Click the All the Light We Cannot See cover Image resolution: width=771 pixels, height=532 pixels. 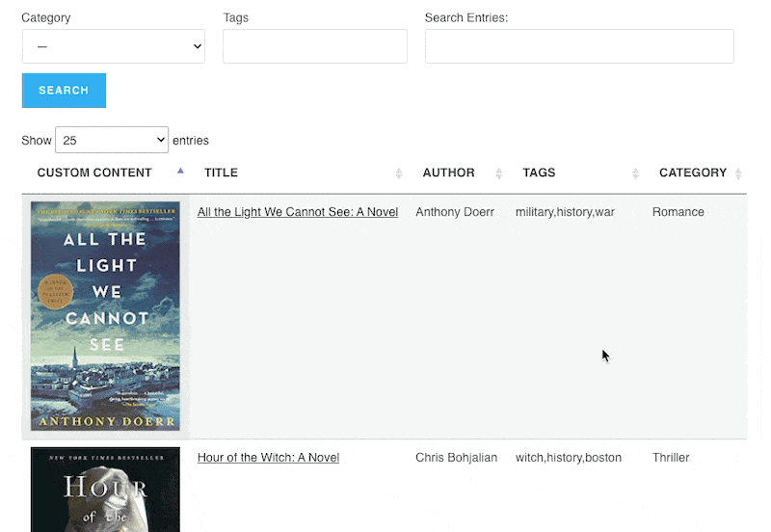[105, 316]
